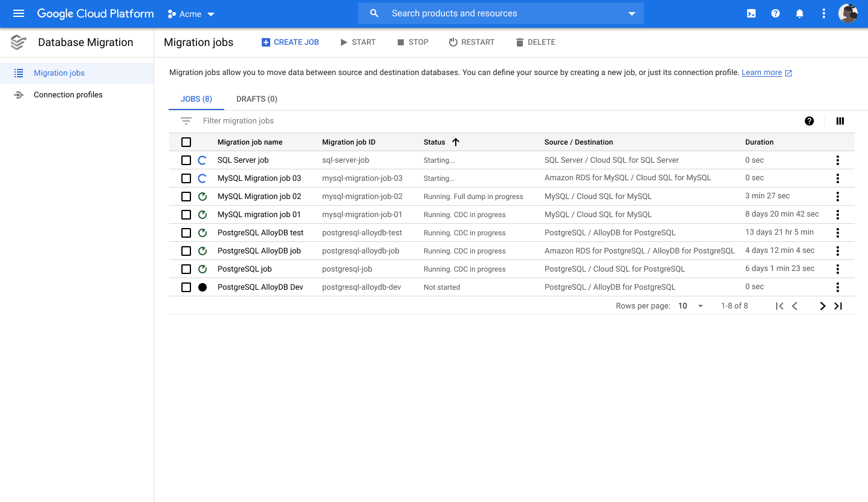Open the MySQL Migration job 02 name
The height and width of the screenshot is (502, 868).
259,197
